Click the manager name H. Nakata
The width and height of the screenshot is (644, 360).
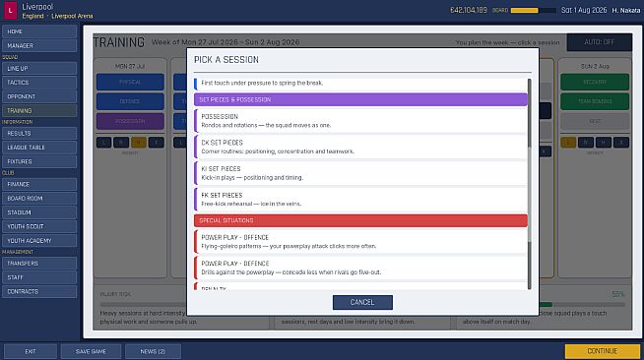(625, 11)
